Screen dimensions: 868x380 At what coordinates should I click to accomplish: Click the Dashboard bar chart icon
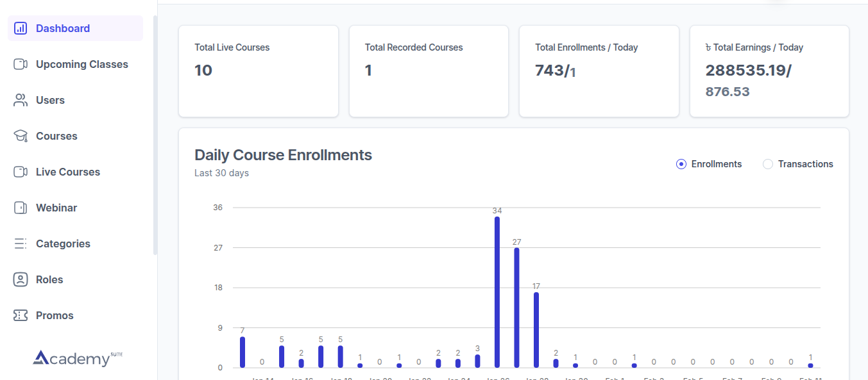21,28
